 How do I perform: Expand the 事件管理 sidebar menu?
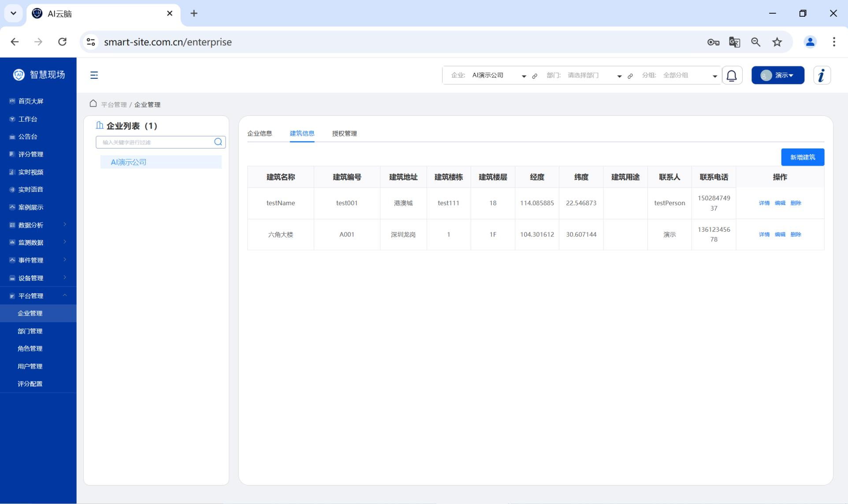(x=38, y=260)
